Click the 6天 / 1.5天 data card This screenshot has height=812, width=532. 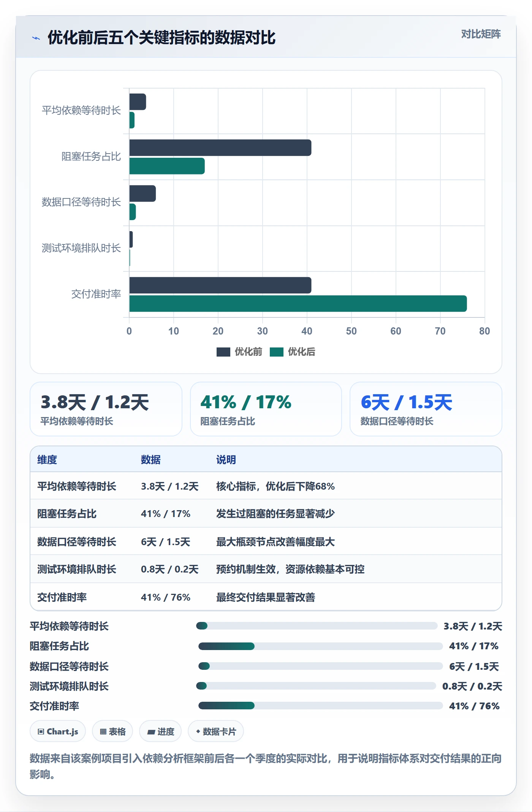[x=426, y=409]
